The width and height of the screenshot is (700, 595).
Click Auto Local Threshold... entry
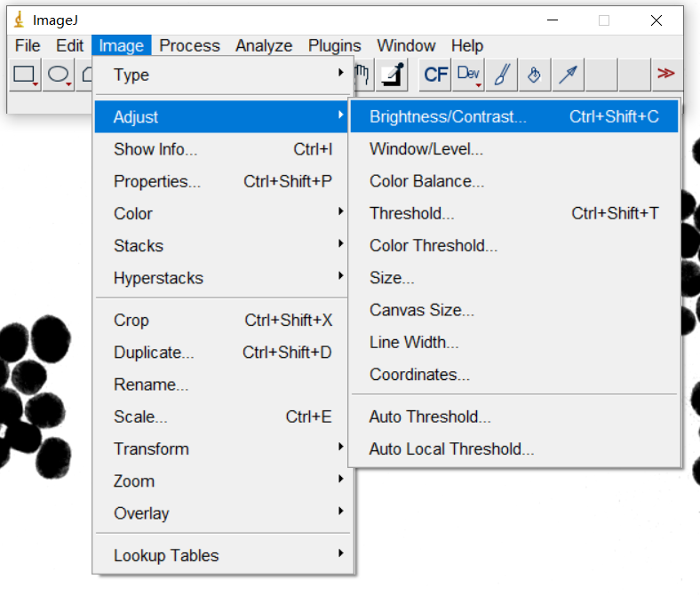(451, 449)
